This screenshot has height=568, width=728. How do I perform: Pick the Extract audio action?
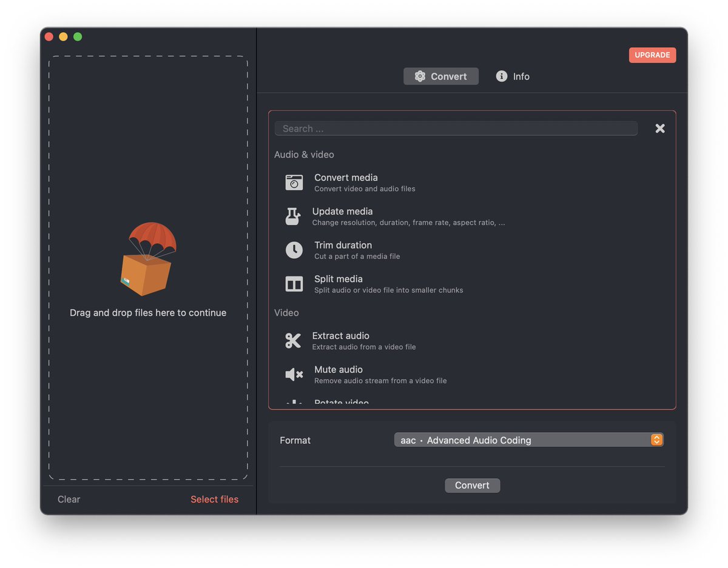[x=472, y=341]
